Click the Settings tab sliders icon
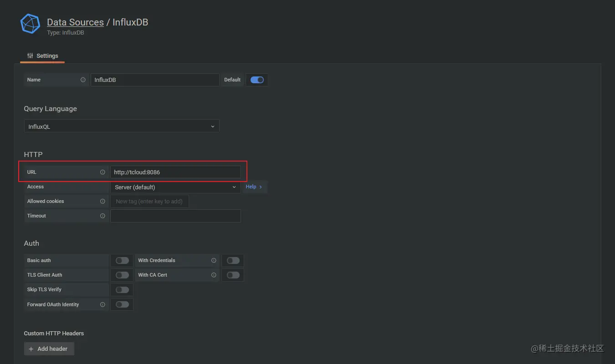 tap(30, 56)
